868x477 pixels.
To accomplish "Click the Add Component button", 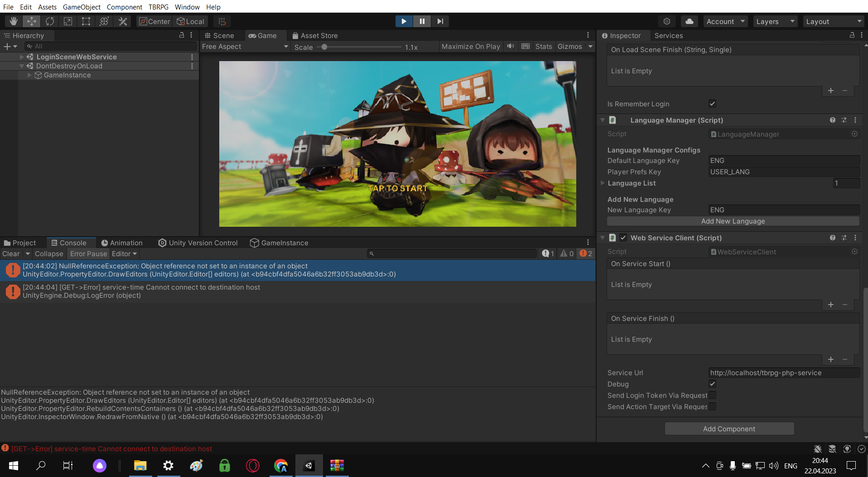I will click(x=729, y=429).
